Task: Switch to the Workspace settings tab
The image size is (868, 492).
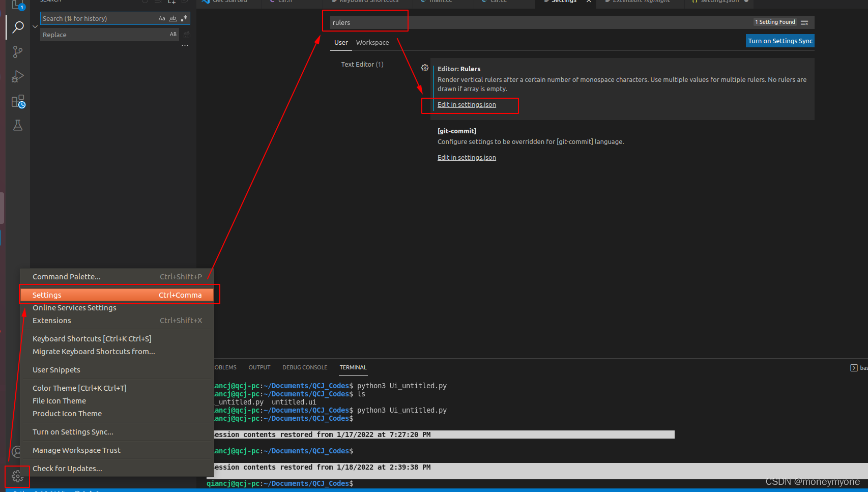Action: point(372,43)
